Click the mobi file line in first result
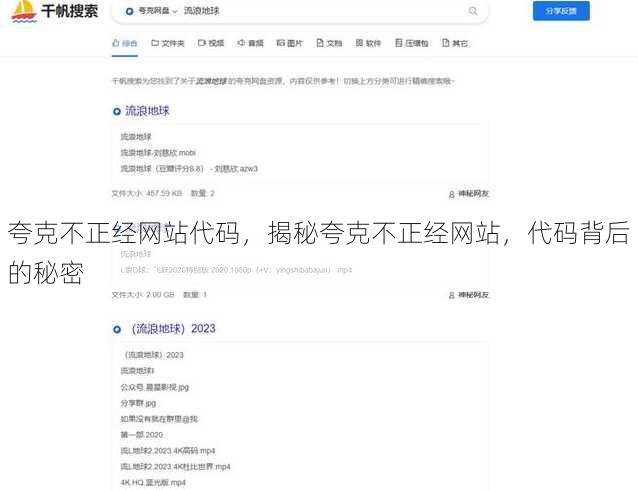Image resolution: width=638 pixels, height=490 pixels. point(158,153)
